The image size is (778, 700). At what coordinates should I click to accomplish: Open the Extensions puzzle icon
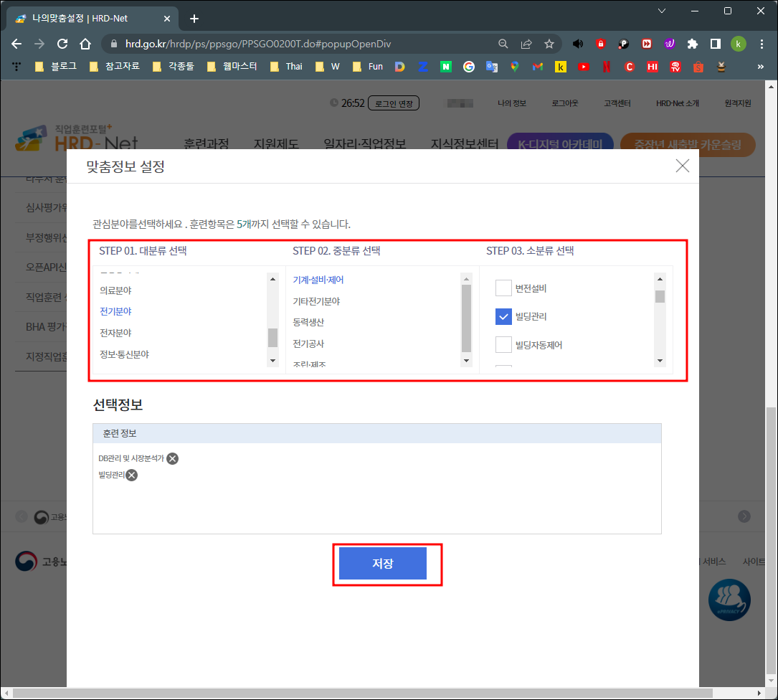pyautogui.click(x=692, y=44)
